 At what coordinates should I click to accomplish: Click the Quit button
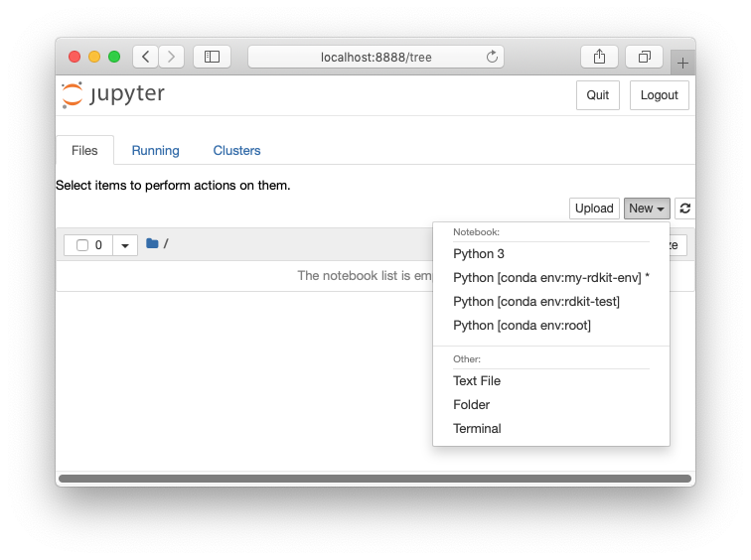(x=598, y=95)
